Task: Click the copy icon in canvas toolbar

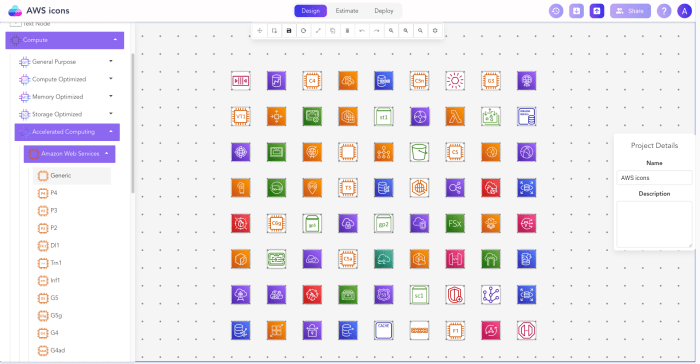Action: [x=333, y=31]
